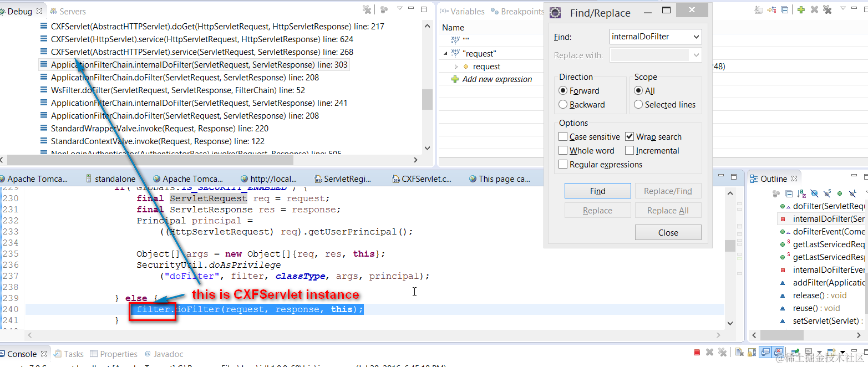Select doFilterEvent method in Outline
Image resolution: width=868 pixels, height=367 pixels.
(822, 232)
